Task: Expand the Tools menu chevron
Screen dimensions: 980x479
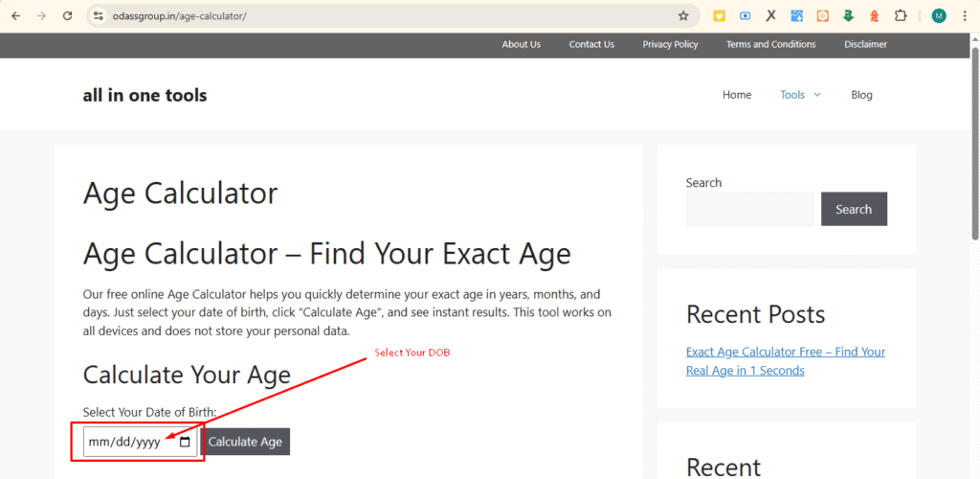Action: (x=817, y=95)
